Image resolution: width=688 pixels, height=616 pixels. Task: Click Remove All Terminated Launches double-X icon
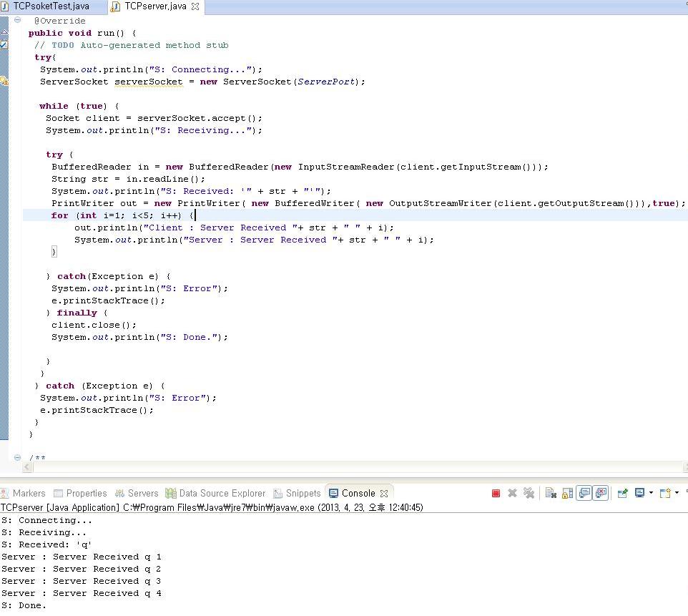(x=529, y=493)
